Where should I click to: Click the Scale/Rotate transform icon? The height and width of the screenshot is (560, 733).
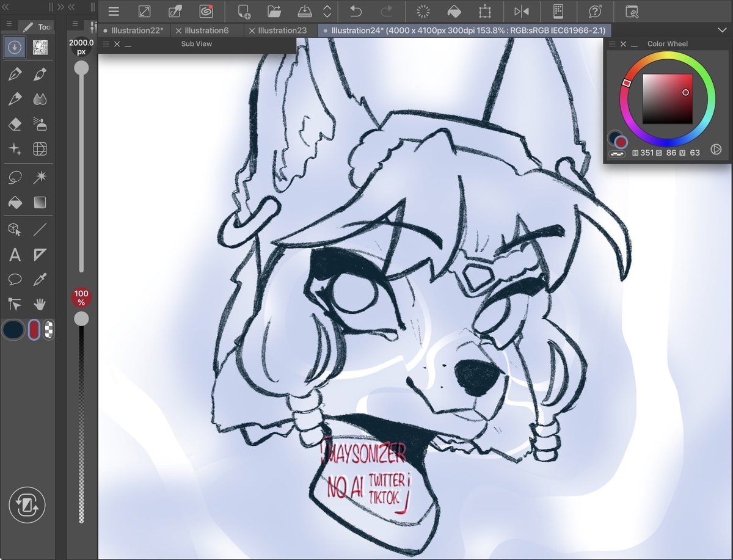486,11
